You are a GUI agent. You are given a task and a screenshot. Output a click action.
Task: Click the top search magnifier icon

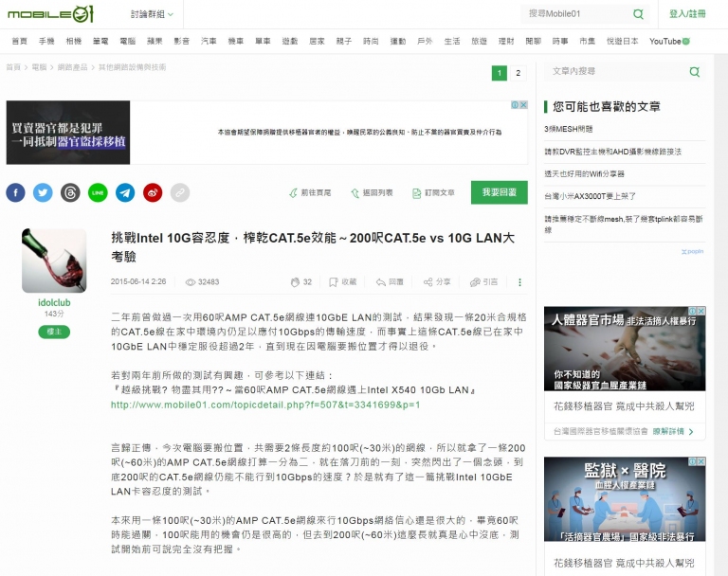tap(638, 14)
